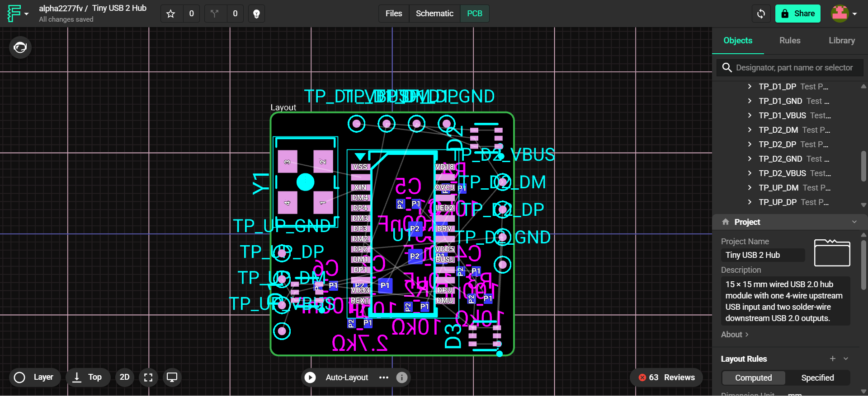This screenshot has height=396, width=868.
Task: Click the Layout label above the board
Action: (283, 107)
